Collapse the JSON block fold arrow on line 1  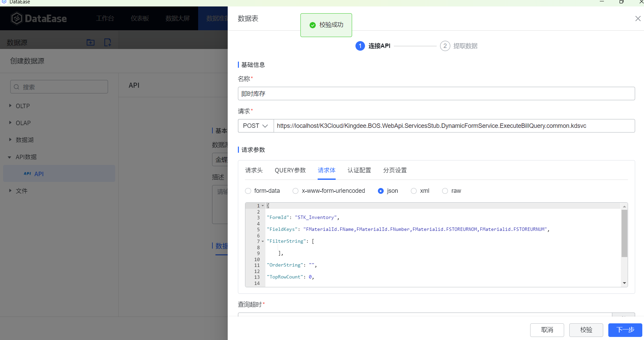[x=263, y=206]
